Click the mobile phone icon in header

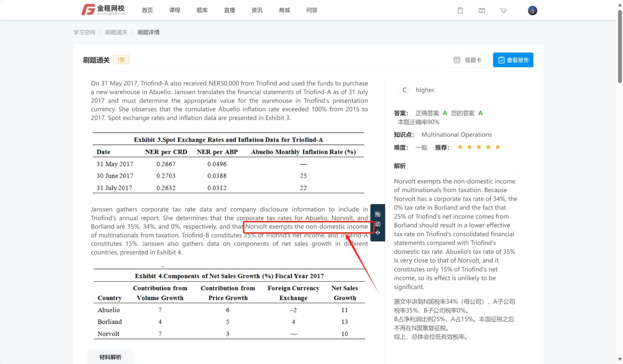click(x=460, y=11)
